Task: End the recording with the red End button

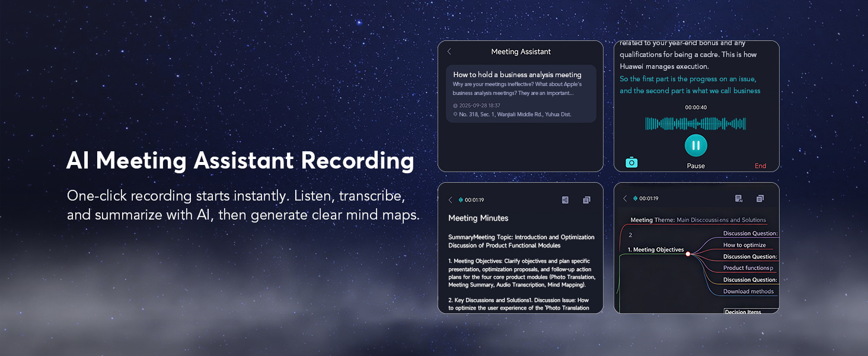Action: 760,166
